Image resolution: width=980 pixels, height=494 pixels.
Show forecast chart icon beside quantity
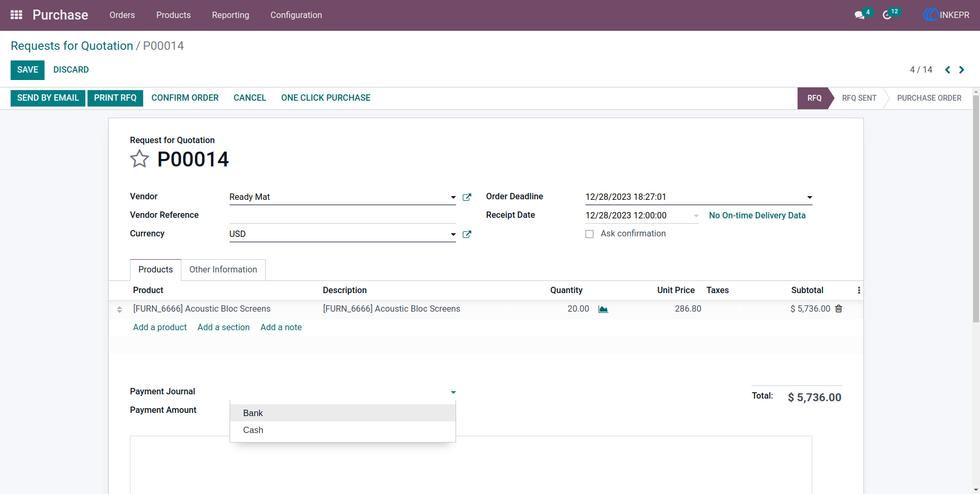[x=603, y=309]
